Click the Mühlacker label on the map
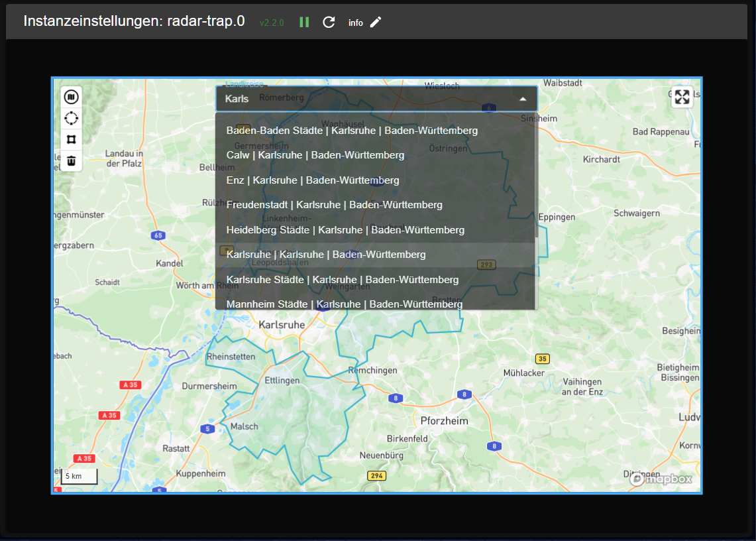756x541 pixels. 524,373
